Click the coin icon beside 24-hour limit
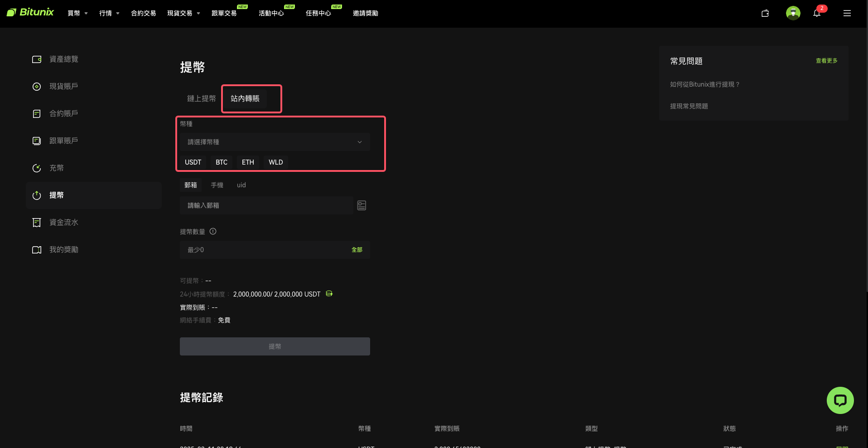This screenshot has width=868, height=448. [x=329, y=294]
